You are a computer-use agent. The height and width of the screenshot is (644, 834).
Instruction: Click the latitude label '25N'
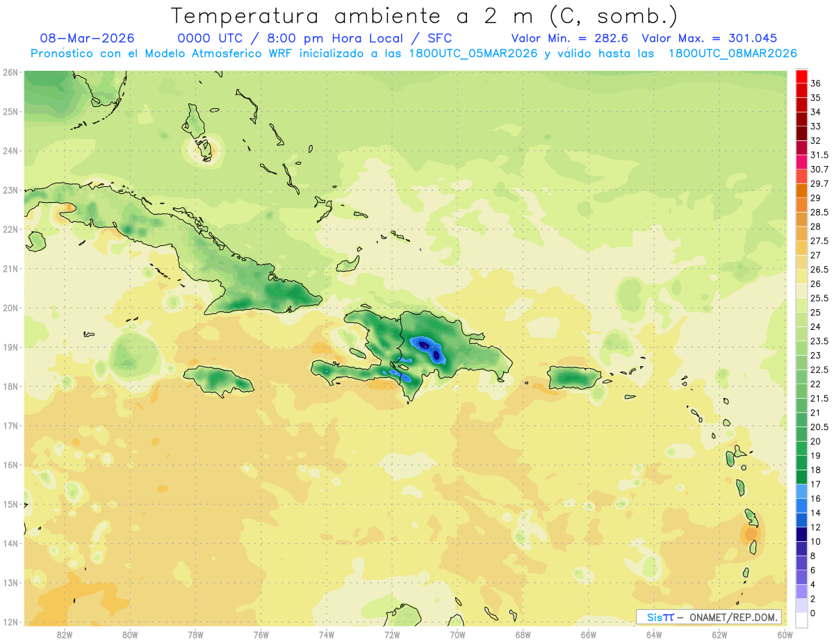coord(10,111)
